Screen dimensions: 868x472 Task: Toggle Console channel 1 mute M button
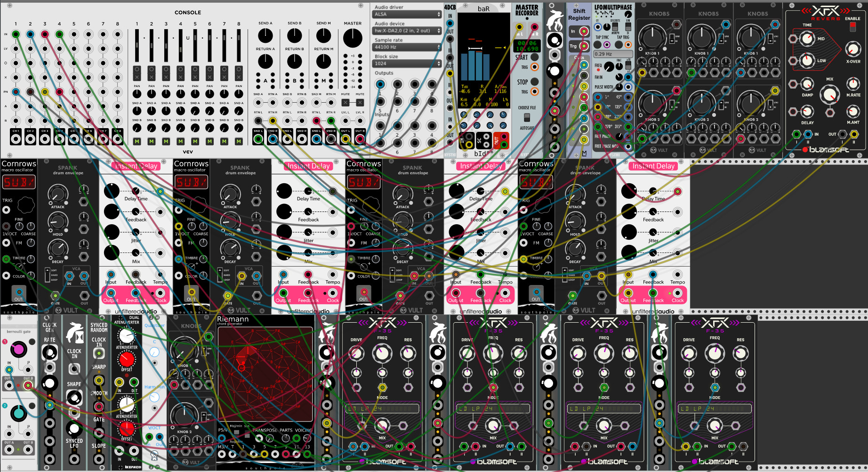click(x=137, y=141)
